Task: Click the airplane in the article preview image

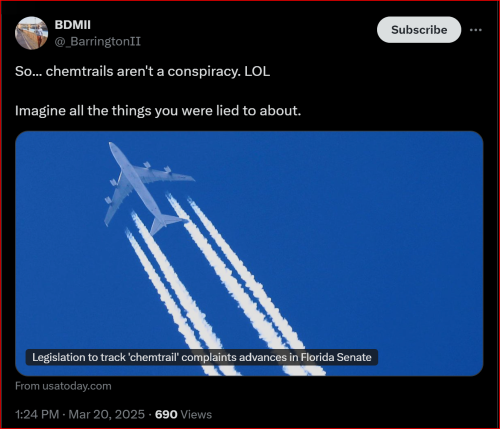Action: coord(147,188)
